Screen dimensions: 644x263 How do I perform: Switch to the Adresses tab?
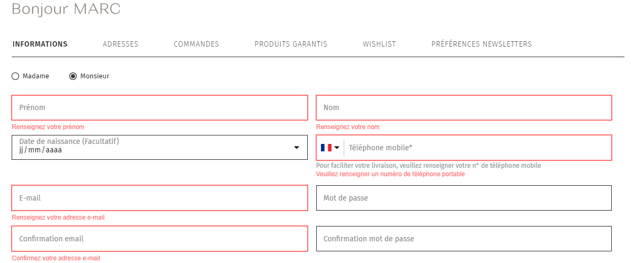[x=121, y=44]
